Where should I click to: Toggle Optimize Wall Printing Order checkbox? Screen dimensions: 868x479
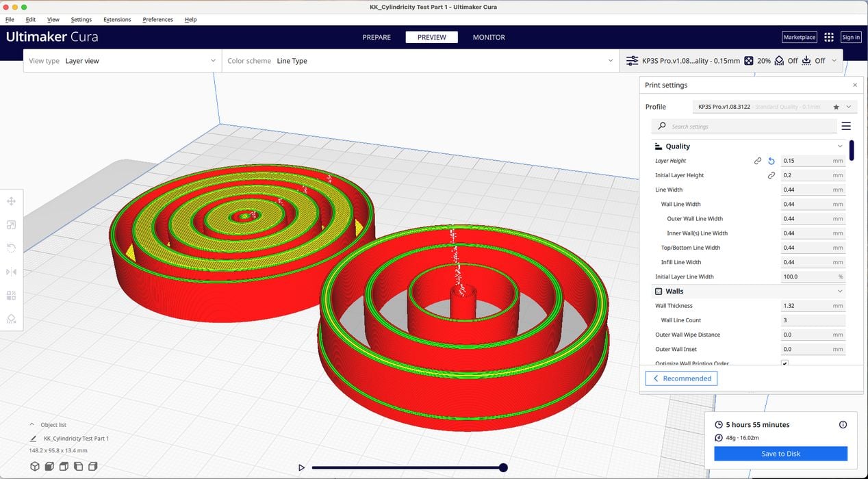tap(784, 363)
